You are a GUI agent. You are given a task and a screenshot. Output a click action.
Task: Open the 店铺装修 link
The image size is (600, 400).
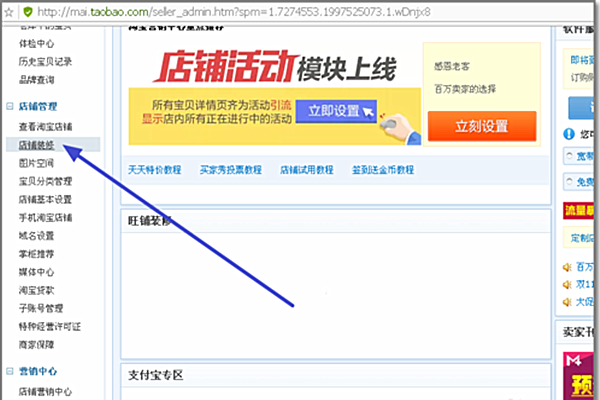pos(36,145)
